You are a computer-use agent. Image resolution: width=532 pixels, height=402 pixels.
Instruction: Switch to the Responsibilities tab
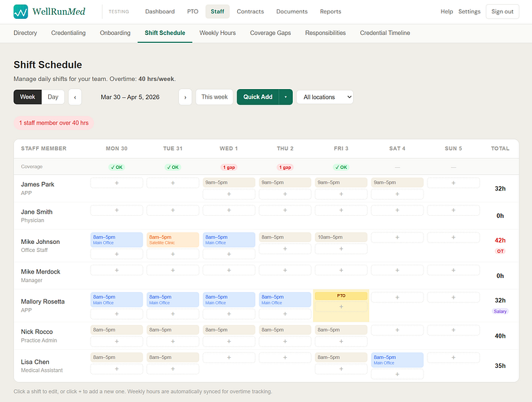click(326, 33)
